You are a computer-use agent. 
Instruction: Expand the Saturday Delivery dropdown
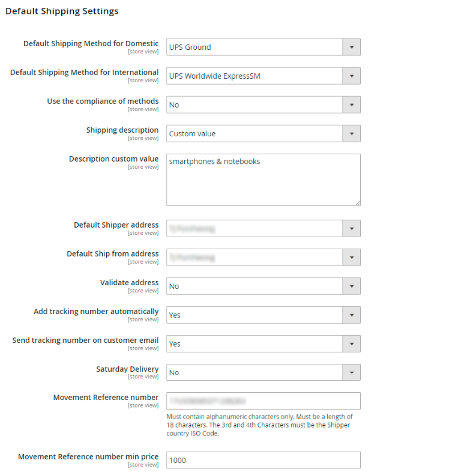click(x=351, y=372)
